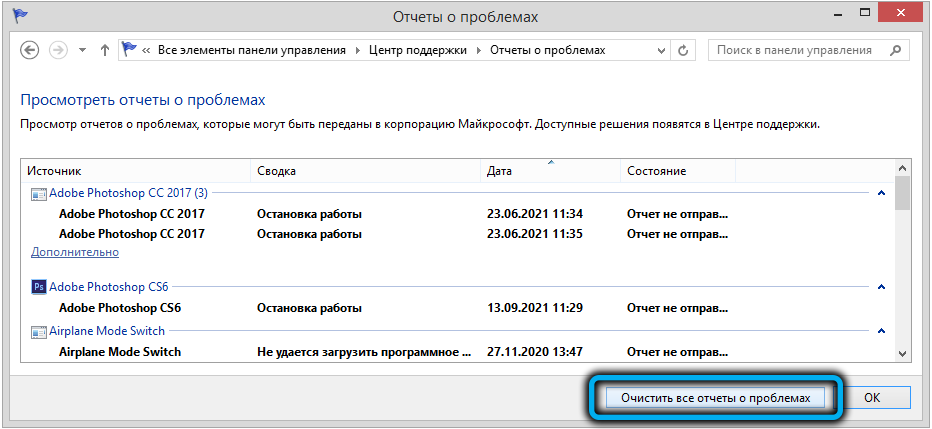932x429 pixels.
Task: Click the forward navigation arrow
Action: [x=58, y=50]
